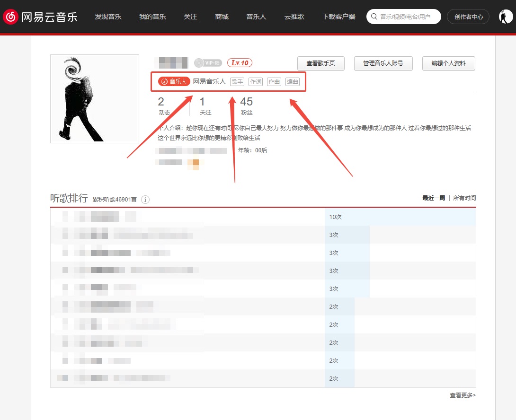The height and width of the screenshot is (420, 516).
Task: Open the 下载客户端 nav item
Action: (338, 17)
